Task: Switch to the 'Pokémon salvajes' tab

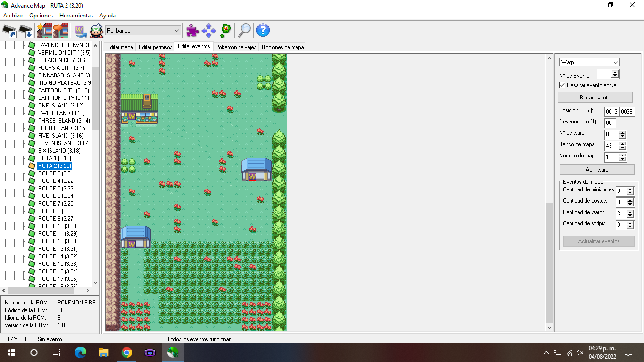Action: pos(236,47)
